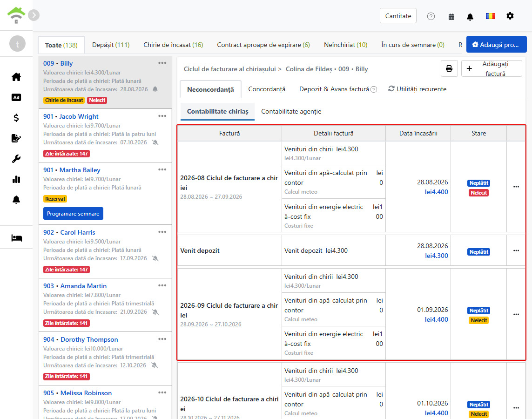This screenshot has height=419, width=532.
Task: Select the Depășit (111) tab
Action: click(111, 45)
